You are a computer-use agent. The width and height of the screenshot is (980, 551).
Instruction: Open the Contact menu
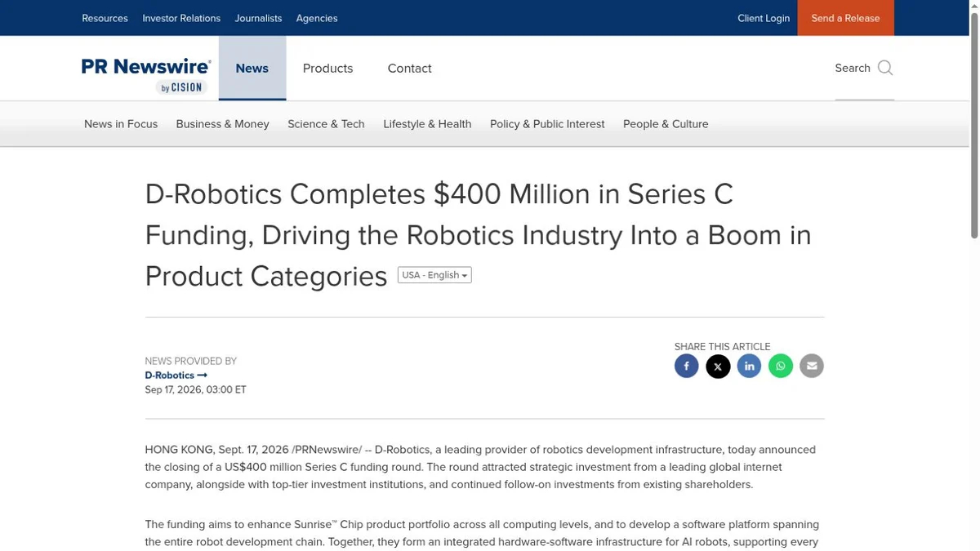point(409,69)
